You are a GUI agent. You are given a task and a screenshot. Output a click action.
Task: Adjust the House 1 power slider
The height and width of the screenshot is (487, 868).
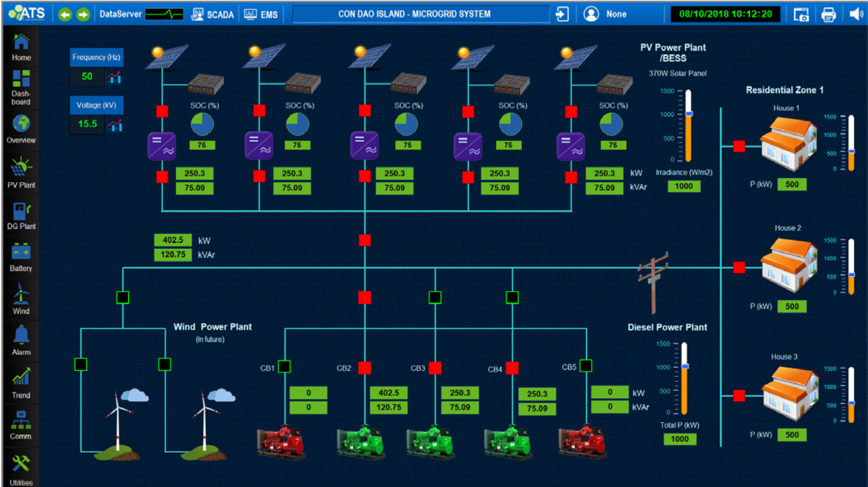point(851,152)
